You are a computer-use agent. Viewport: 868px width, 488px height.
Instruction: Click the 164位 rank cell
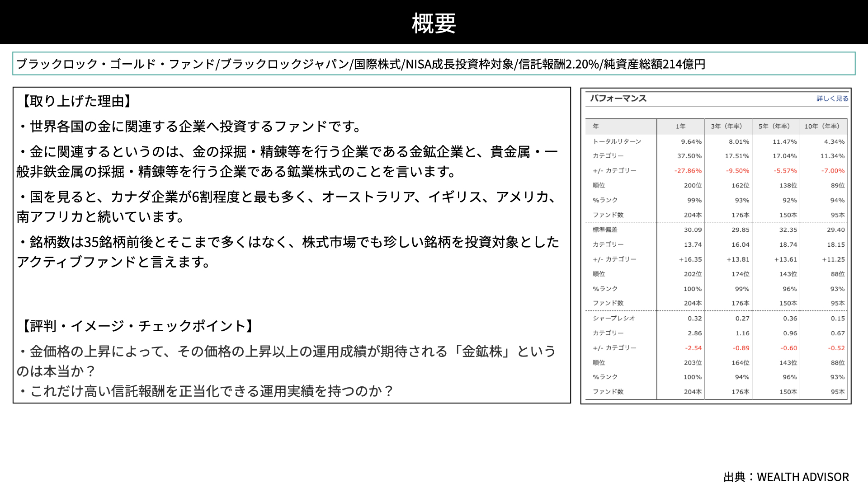pyautogui.click(x=741, y=362)
